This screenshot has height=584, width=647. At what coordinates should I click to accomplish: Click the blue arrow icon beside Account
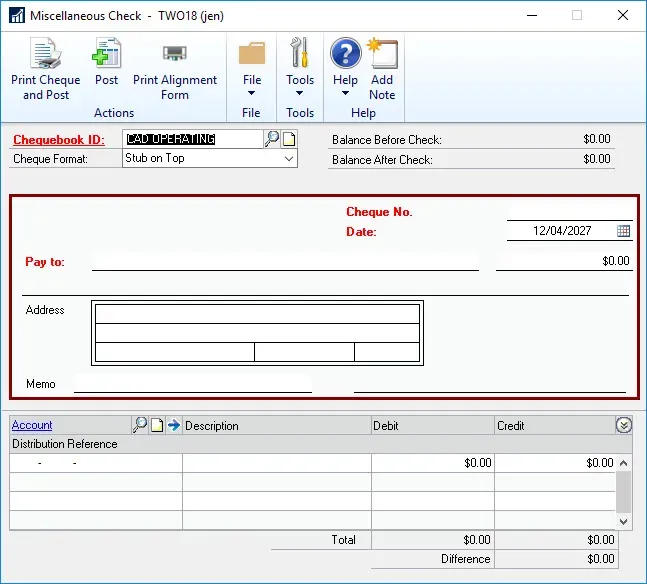(173, 425)
